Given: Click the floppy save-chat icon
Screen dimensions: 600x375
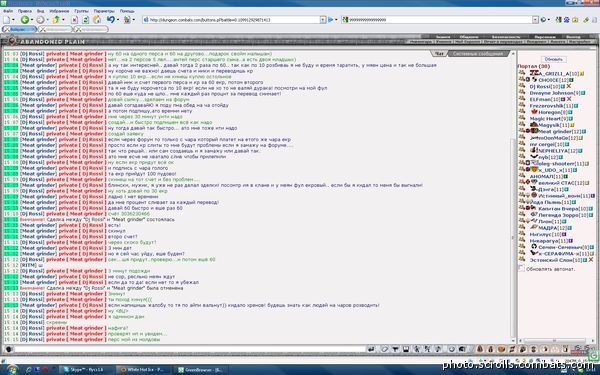Looking at the screenshot, I should point(406,349).
